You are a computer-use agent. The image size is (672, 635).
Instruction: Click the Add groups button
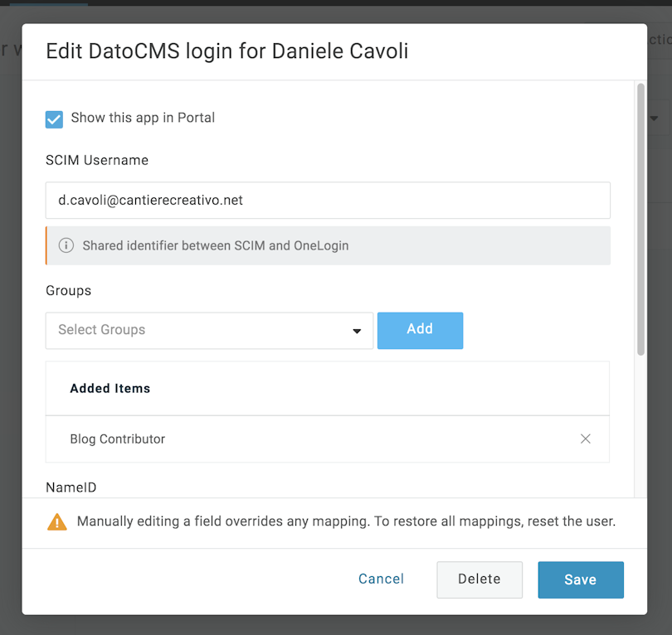click(x=420, y=330)
